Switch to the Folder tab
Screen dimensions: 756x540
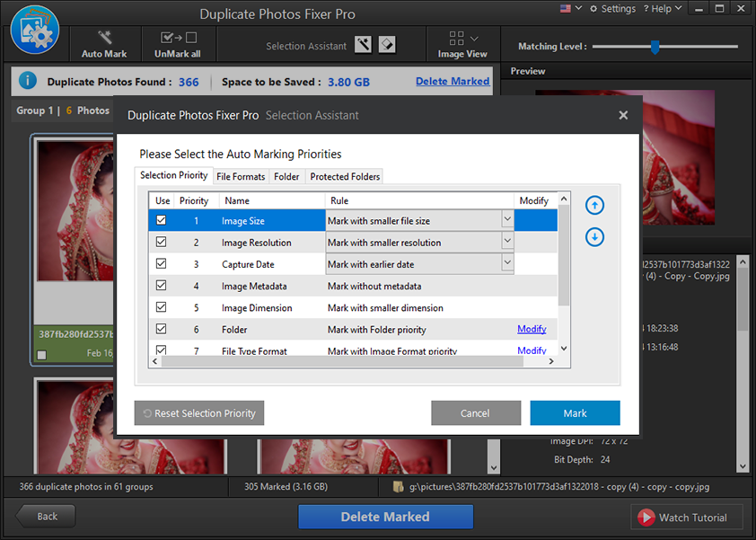(x=286, y=177)
